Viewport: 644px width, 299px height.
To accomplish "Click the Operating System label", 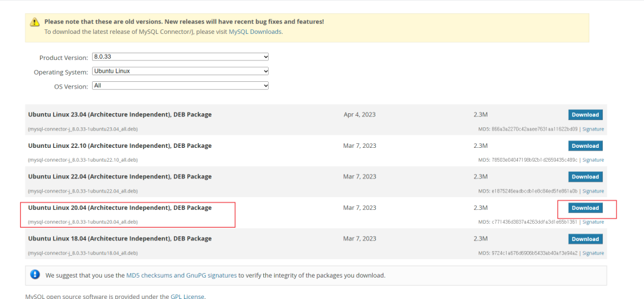I will tap(61, 72).
